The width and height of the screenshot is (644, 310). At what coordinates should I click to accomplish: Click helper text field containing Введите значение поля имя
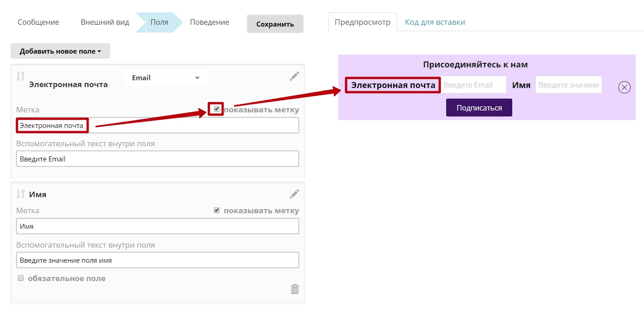click(157, 260)
